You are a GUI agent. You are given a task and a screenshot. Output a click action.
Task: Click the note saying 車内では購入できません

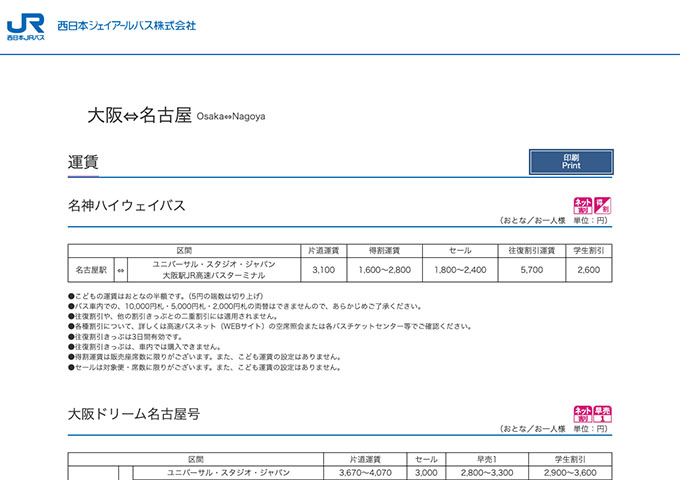click(x=145, y=347)
